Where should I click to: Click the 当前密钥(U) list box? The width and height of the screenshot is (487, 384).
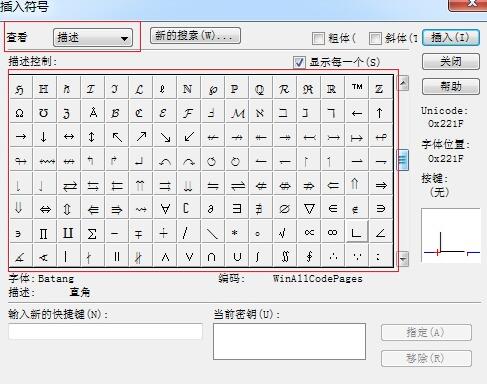pyautogui.click(x=289, y=342)
